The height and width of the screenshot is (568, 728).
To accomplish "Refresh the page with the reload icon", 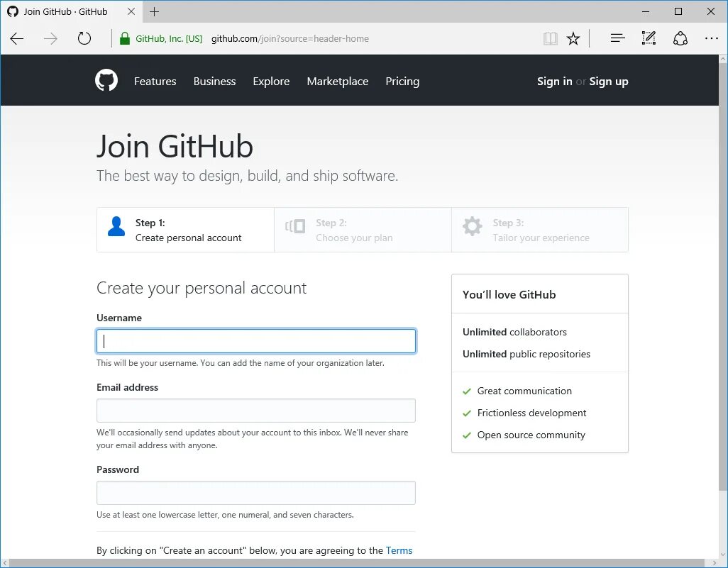I will tap(84, 38).
